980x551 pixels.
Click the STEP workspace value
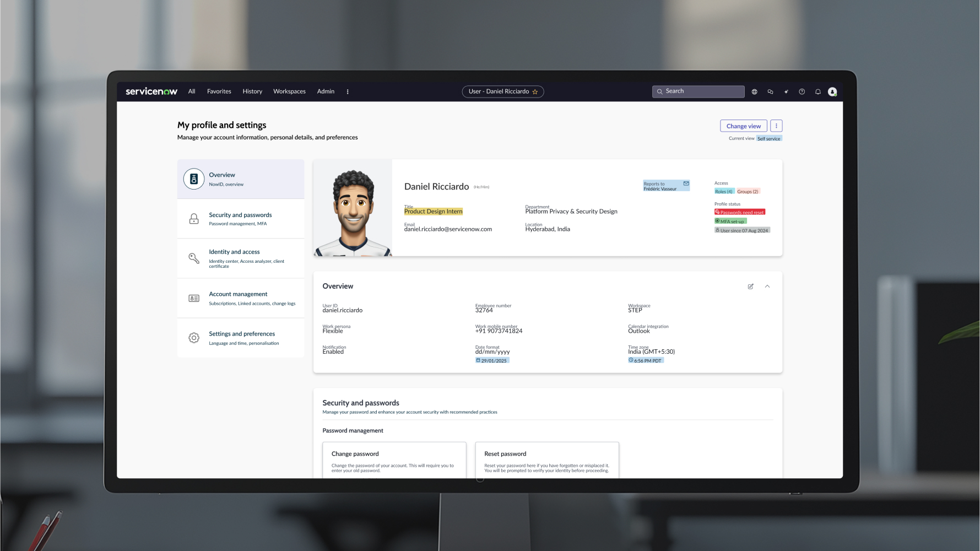click(x=635, y=310)
